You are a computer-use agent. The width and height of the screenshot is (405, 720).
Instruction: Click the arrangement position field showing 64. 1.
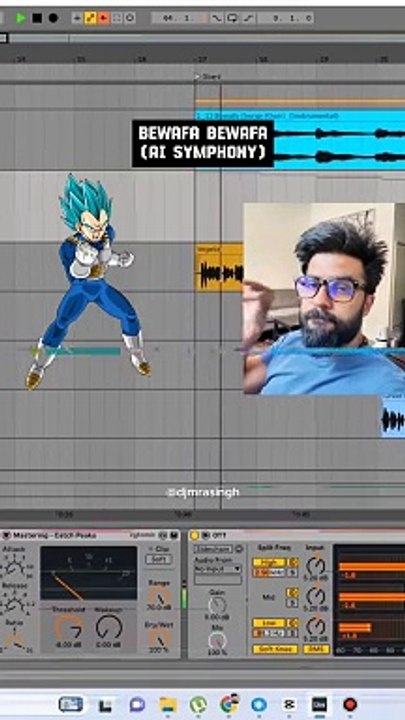(x=180, y=18)
